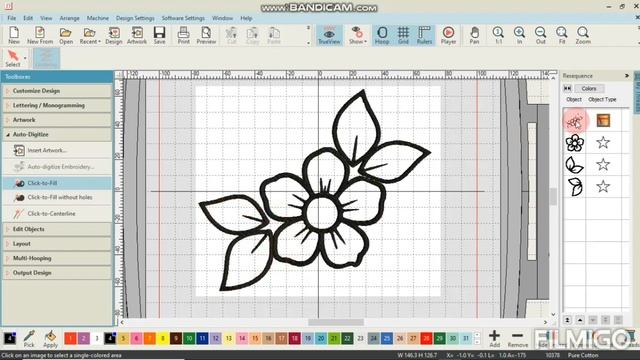Add a color with Add button

click(x=494, y=339)
